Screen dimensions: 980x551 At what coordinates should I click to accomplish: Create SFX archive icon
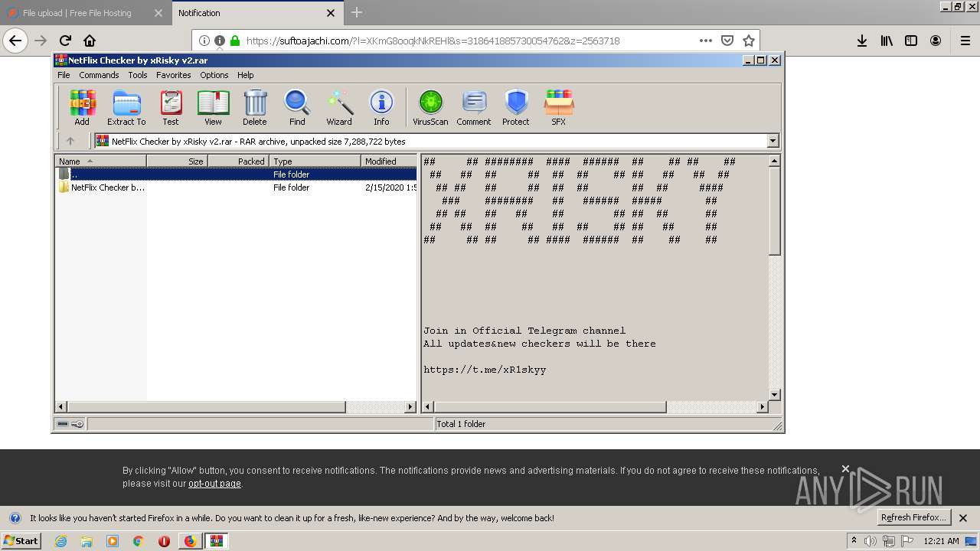pyautogui.click(x=559, y=108)
